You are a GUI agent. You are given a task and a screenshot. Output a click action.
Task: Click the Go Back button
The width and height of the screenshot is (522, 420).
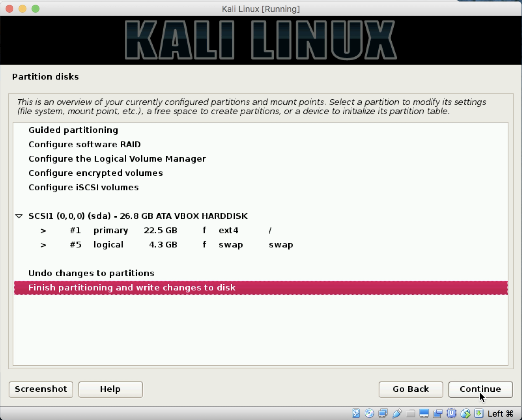411,390
